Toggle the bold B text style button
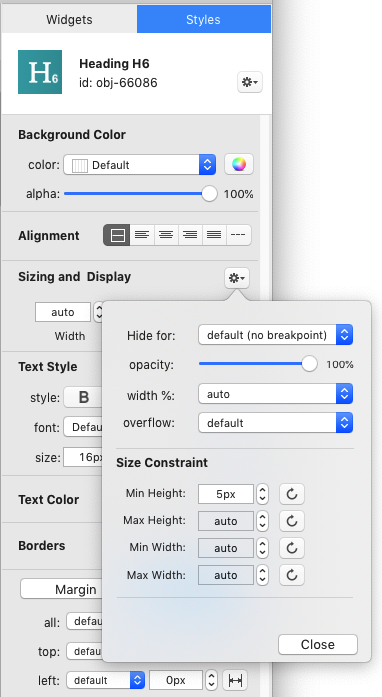382x697 pixels. click(x=83, y=397)
